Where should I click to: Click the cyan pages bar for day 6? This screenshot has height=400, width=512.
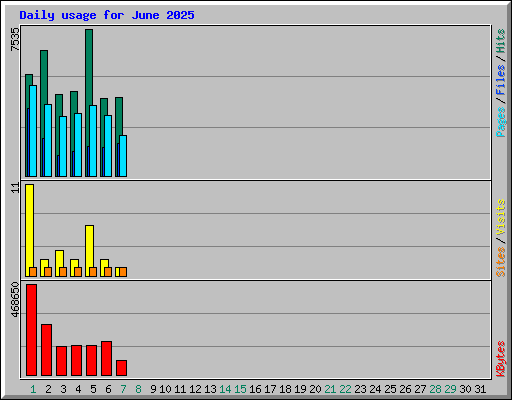pyautogui.click(x=108, y=146)
